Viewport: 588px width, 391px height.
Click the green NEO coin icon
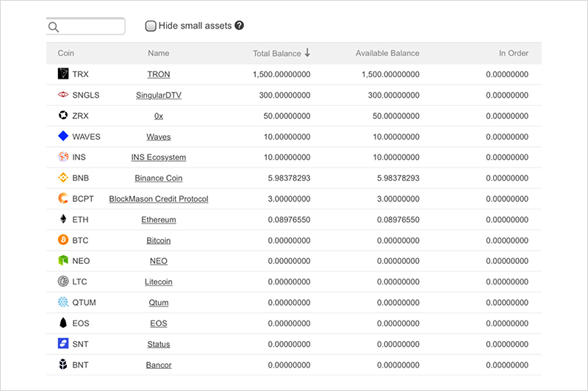[63, 260]
